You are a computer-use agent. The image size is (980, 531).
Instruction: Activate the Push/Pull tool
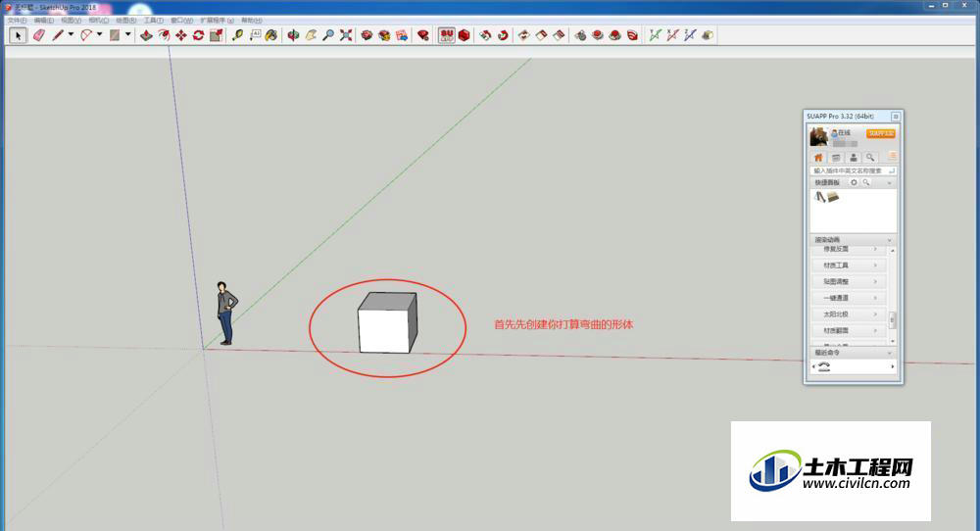click(146, 35)
